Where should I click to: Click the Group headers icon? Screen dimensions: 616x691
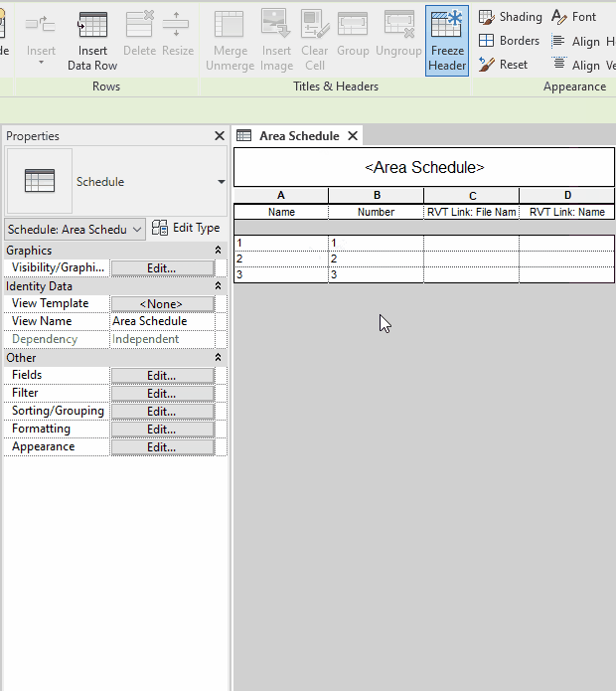point(353,24)
